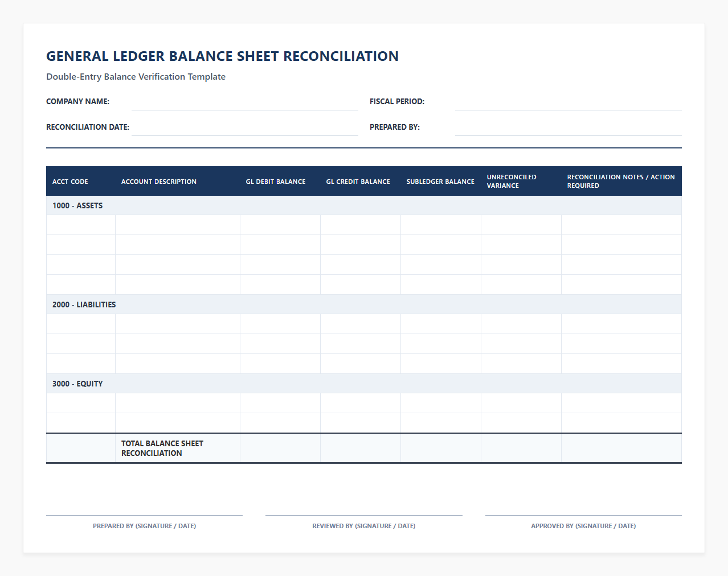Click the Unreconciled Variance cell in total row
728x576 pixels.
click(x=521, y=448)
